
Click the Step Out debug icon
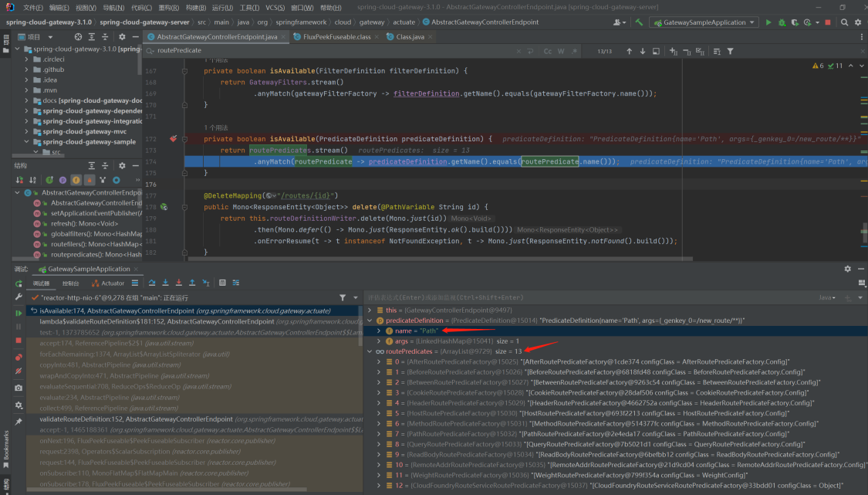(192, 283)
